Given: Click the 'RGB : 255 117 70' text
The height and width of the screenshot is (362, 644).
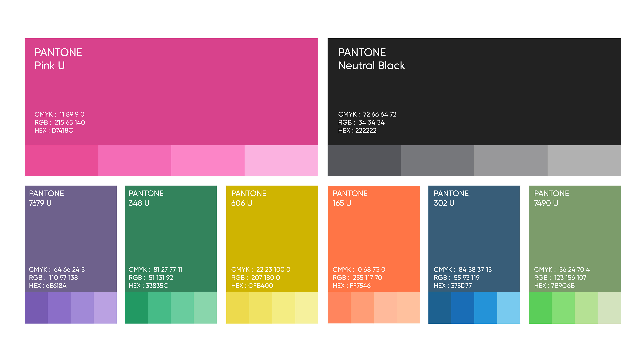Looking at the screenshot, I should click(357, 278).
